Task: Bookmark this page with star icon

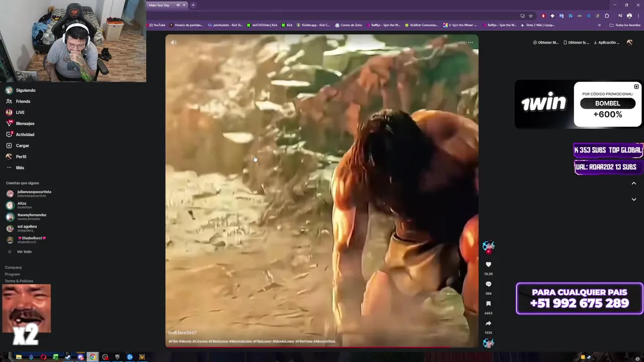Action: tap(530, 16)
